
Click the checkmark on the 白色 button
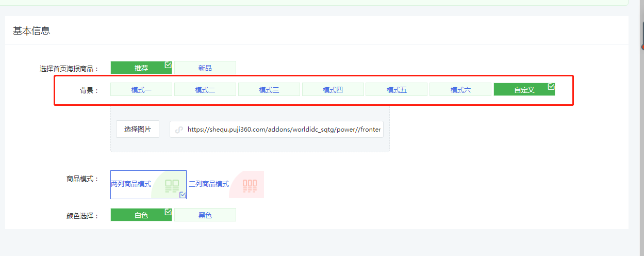[168, 212]
